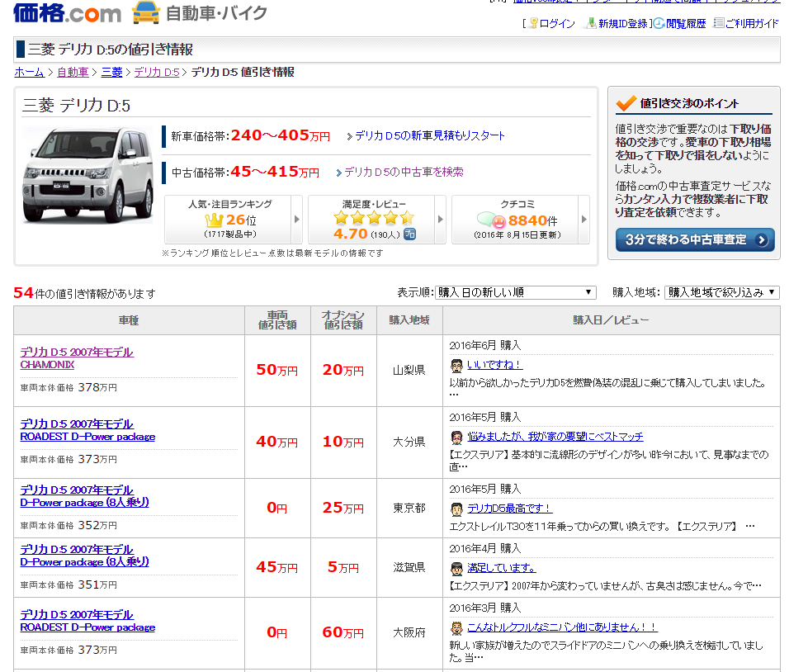789x672 pixels.
Task: Expand the 人気・注目ランキング panel arrow
Action: point(297,220)
